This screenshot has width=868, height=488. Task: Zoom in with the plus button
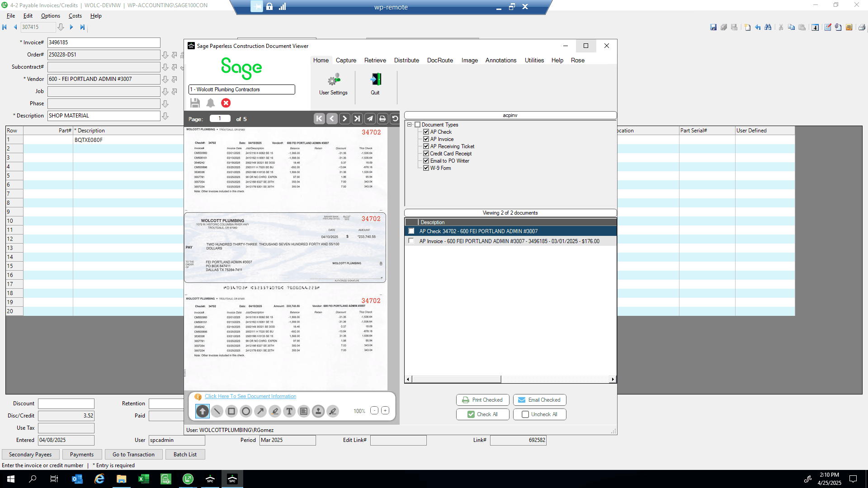tap(385, 410)
